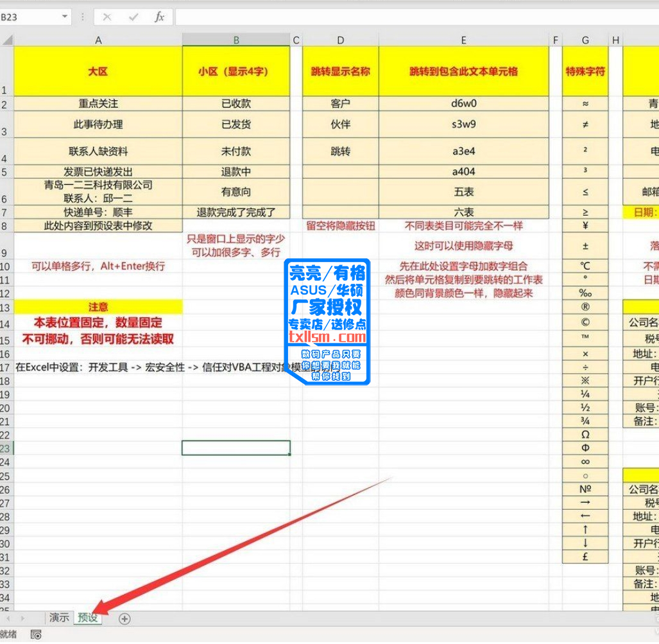
Task: Select column E header
Action: [x=463, y=40]
